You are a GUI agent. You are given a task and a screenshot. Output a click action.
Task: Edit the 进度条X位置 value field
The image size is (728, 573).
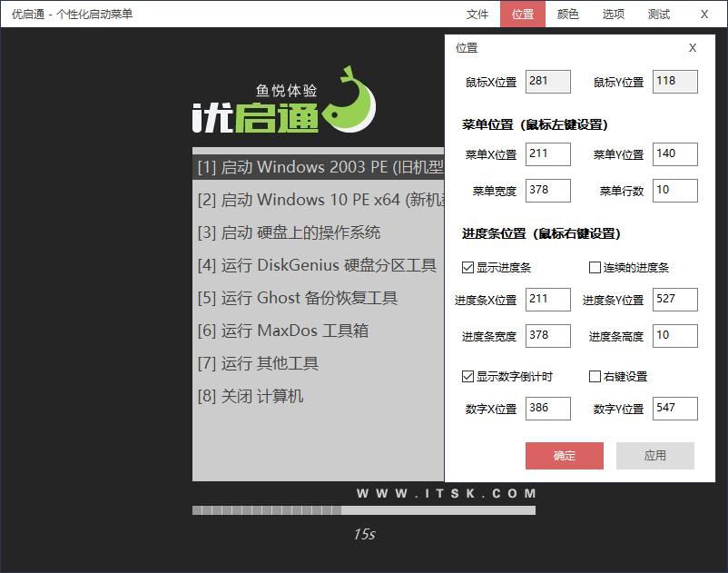(x=547, y=299)
